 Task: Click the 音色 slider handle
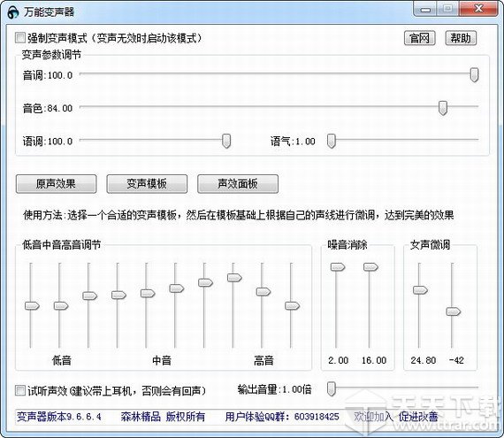click(443, 108)
